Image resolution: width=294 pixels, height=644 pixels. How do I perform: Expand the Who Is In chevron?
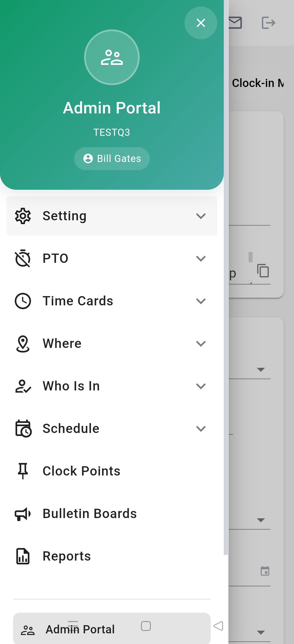click(201, 386)
